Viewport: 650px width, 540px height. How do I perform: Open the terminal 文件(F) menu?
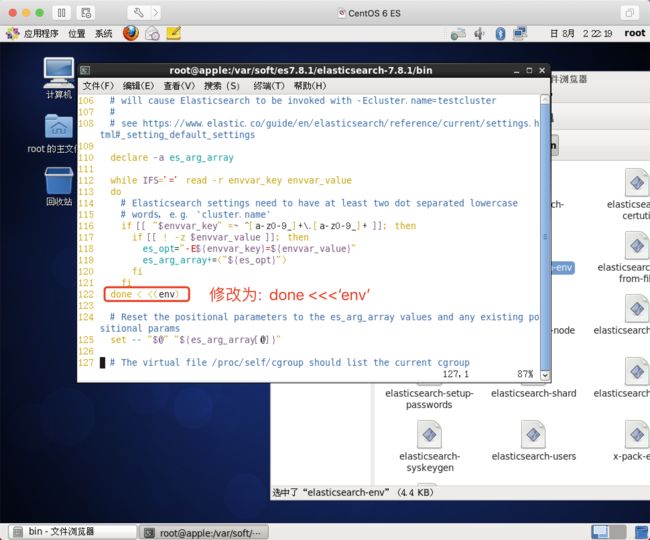pos(98,86)
